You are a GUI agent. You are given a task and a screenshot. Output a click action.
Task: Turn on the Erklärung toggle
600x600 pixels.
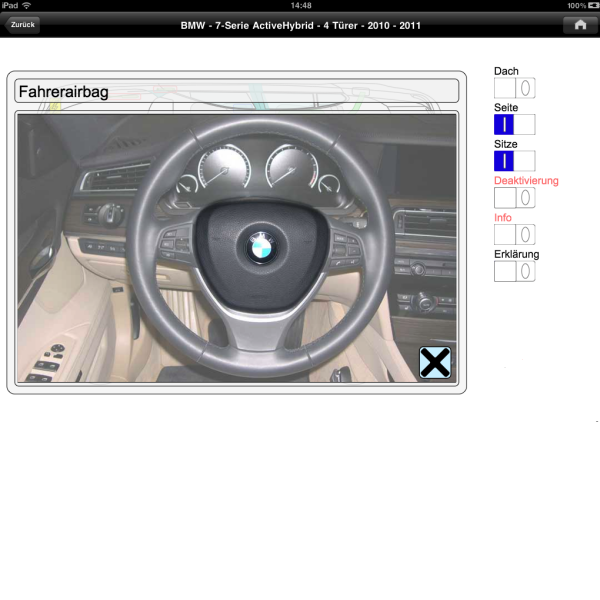[x=514, y=271]
